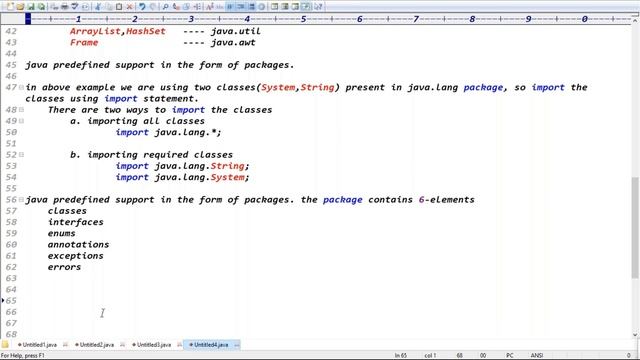The height and width of the screenshot is (360, 640).
Task: Click 'importing required classes' on line 52
Action: coord(160,155)
